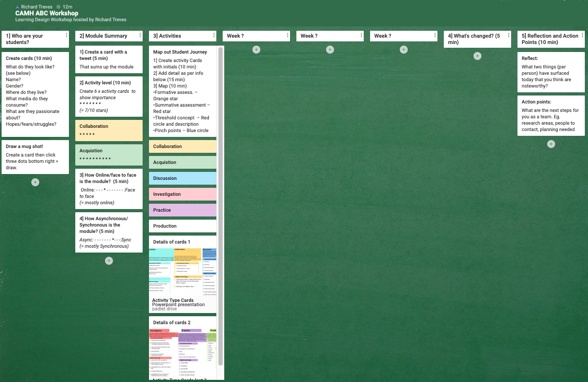Viewport: 588px width, 382px height.
Task: Click the Activities column vertical scrollbar
Action: tap(221, 206)
